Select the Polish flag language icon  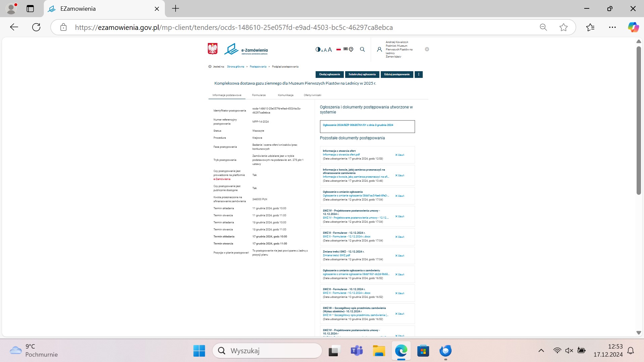click(x=338, y=49)
